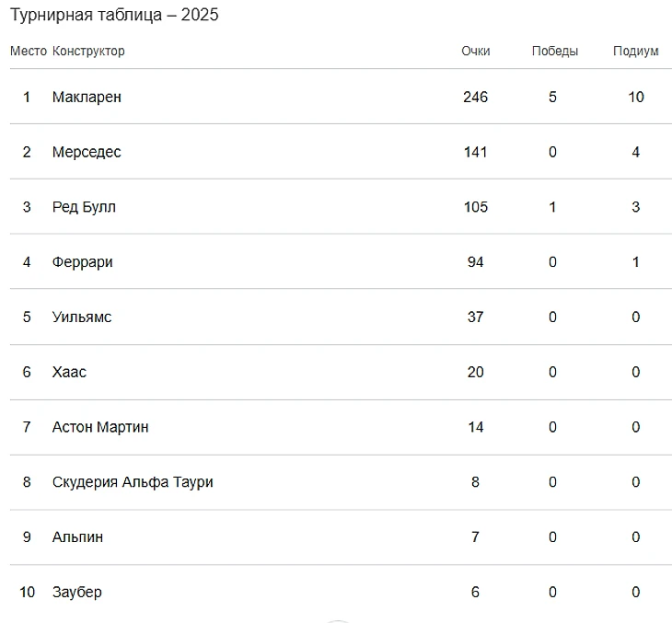Image resolution: width=672 pixels, height=623 pixels.
Task: Click Ред Булл's wins count
Action: 552,207
